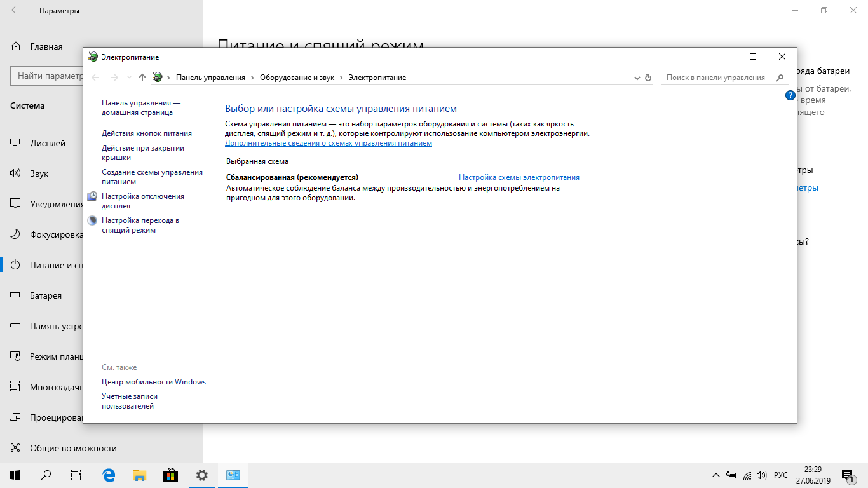Viewport: 868px width, 488px height.
Task: Expand chevron after "Панель управления" breadcrumb
Action: 252,78
